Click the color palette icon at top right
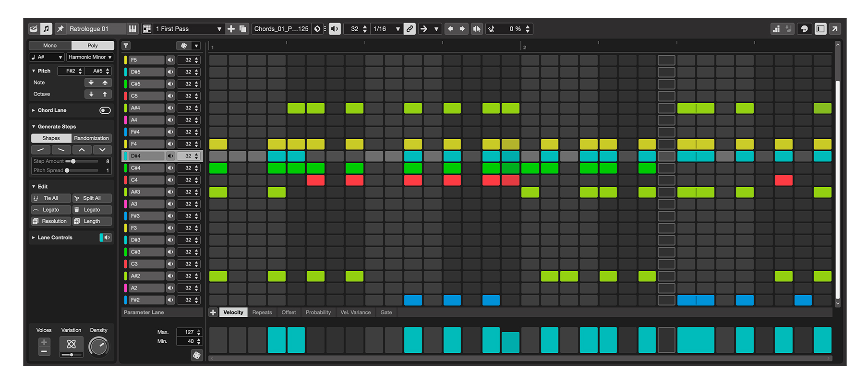The height and width of the screenshot is (384, 868). [x=804, y=29]
